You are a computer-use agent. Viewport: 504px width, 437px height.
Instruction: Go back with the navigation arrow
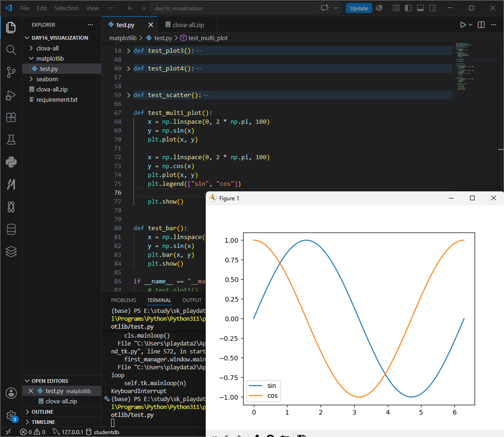pos(131,8)
